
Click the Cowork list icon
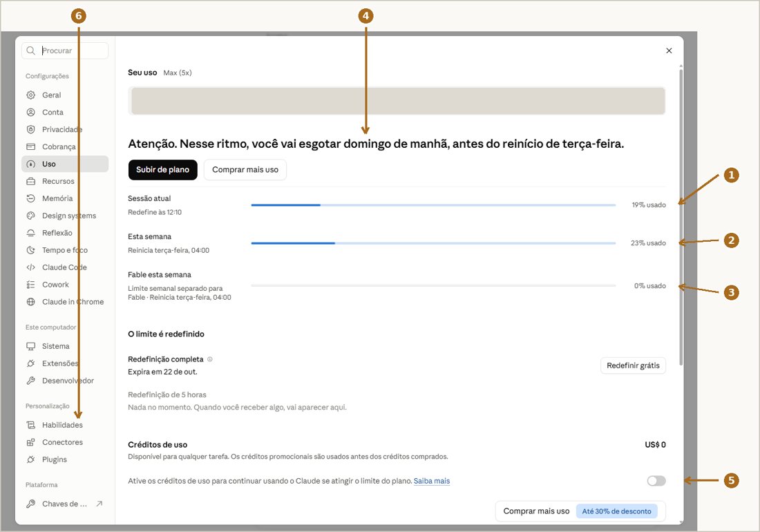pyautogui.click(x=31, y=285)
